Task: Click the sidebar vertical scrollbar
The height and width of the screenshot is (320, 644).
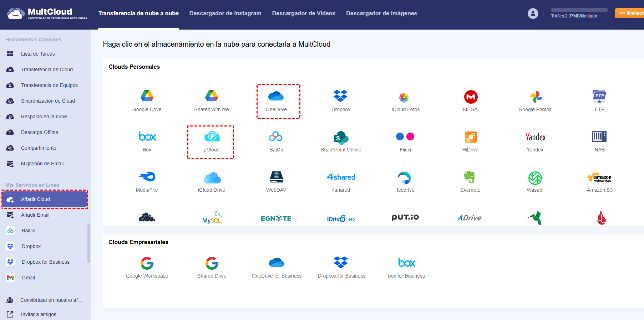Action: (89, 243)
